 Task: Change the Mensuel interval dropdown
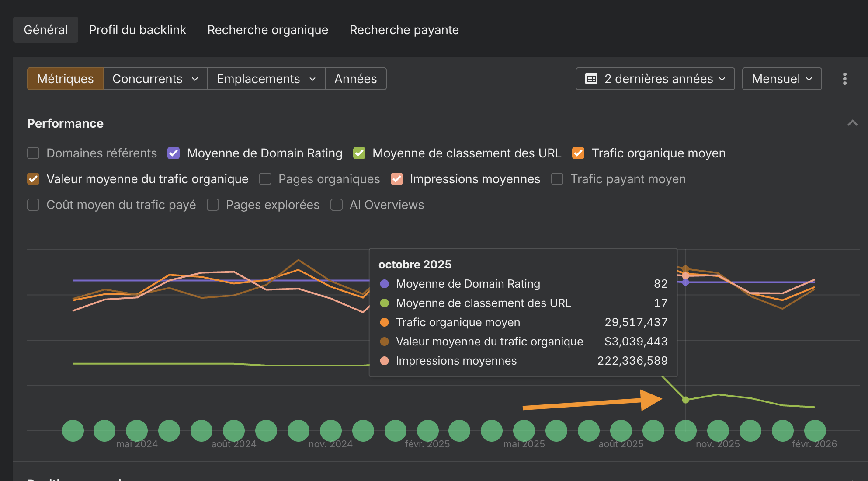[781, 79]
